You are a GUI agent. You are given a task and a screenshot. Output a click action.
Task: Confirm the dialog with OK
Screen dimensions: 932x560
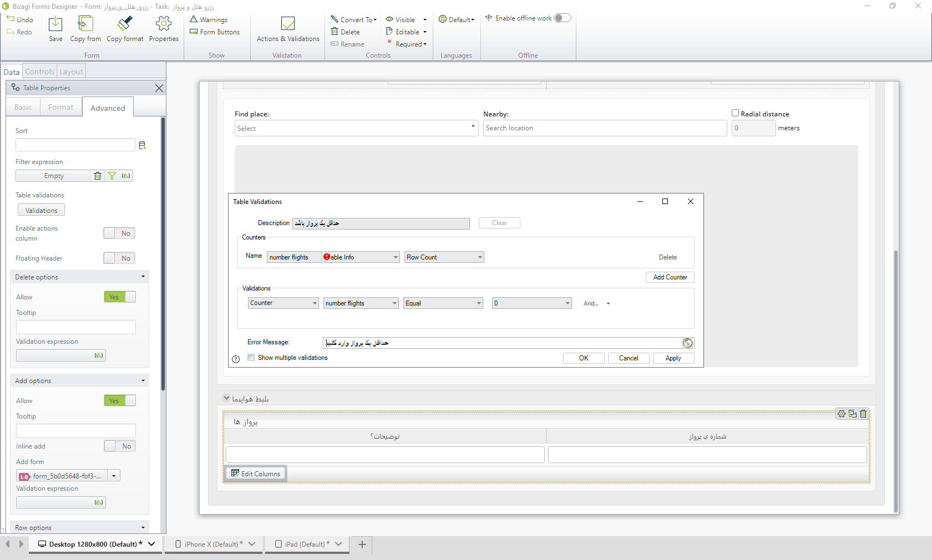584,358
